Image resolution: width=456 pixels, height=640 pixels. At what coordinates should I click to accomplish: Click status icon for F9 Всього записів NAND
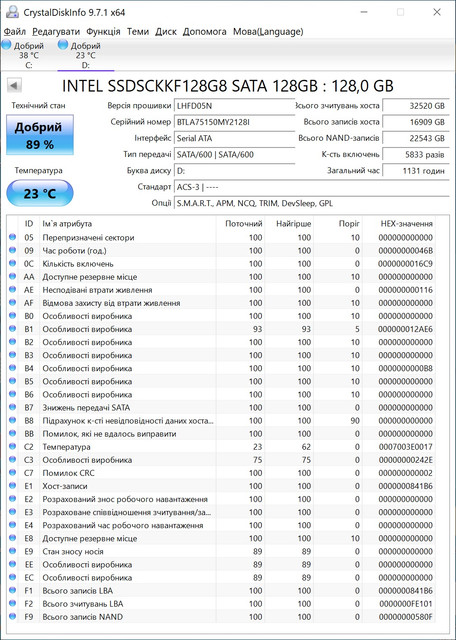pyautogui.click(x=13, y=616)
